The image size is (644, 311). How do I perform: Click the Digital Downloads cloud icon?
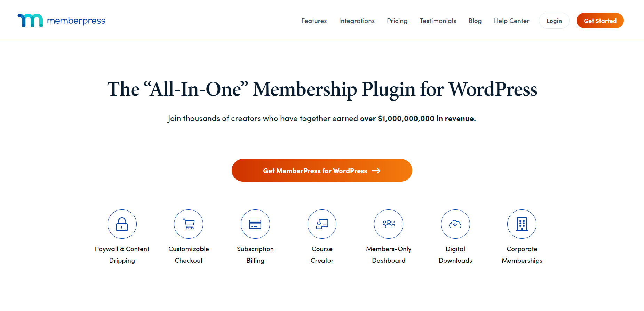[x=455, y=224]
